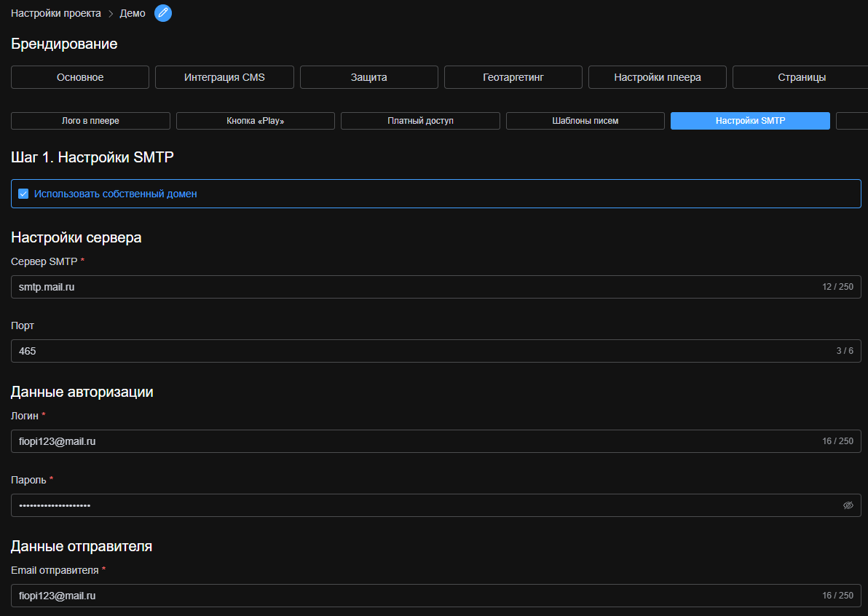
Task: Open the Страницы tab
Action: point(802,77)
